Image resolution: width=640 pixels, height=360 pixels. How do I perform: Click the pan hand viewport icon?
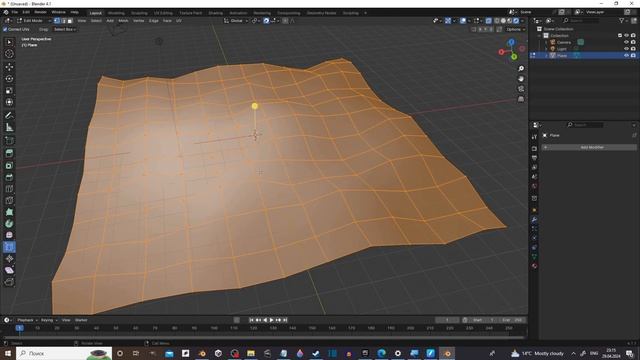[x=521, y=79]
